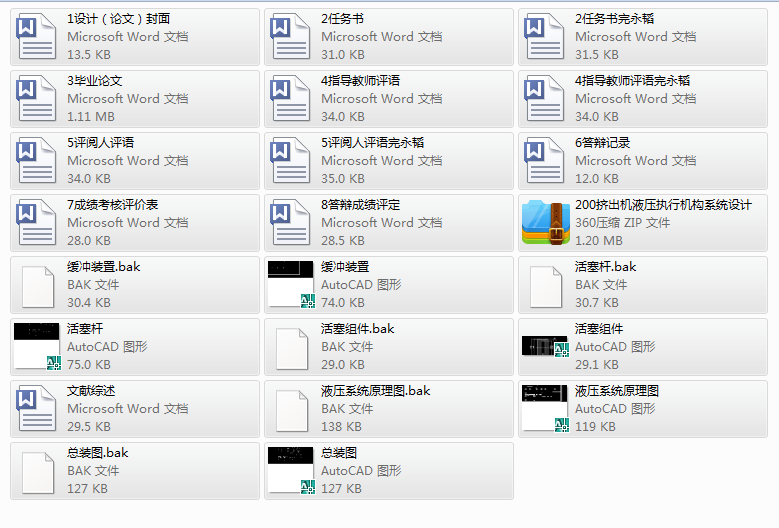
Task: Click the Word icon of 4指导教师评语完永韬
Action: [544, 99]
